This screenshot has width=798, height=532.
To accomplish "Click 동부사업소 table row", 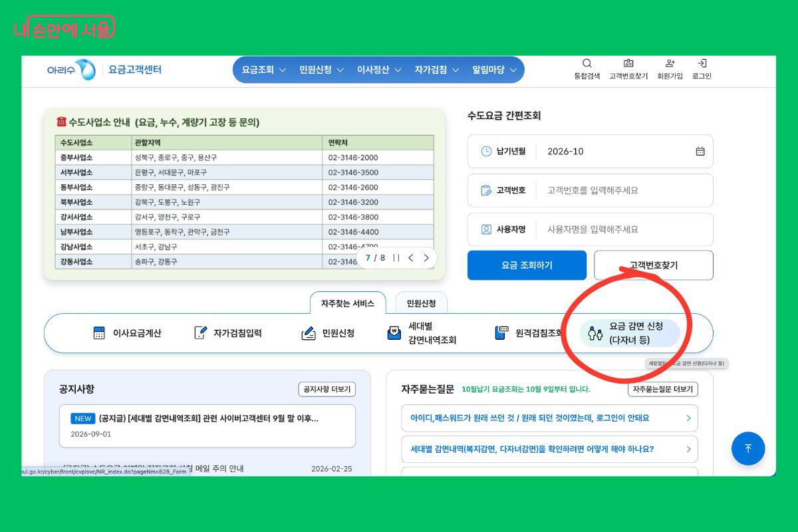I will pos(244,188).
